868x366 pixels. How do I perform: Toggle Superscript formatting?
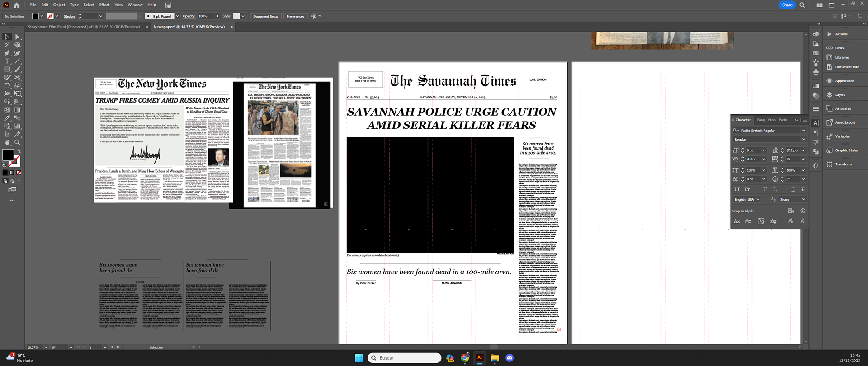(x=764, y=189)
